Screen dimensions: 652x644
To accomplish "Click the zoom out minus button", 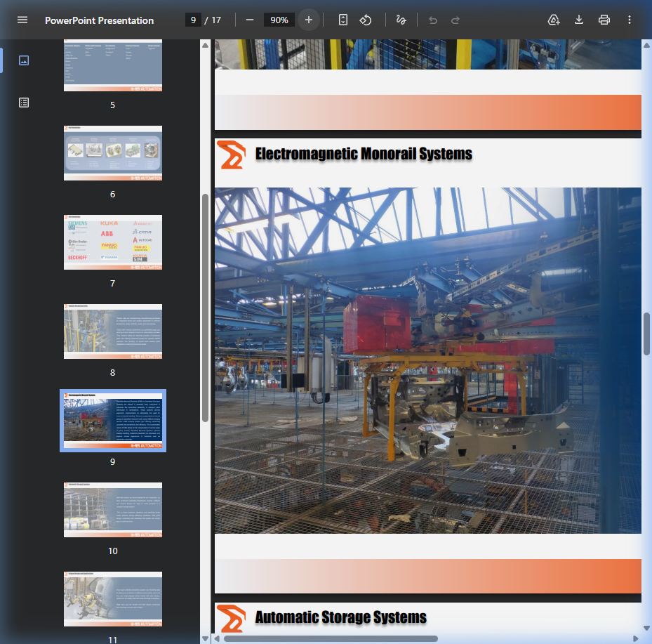I will (249, 20).
